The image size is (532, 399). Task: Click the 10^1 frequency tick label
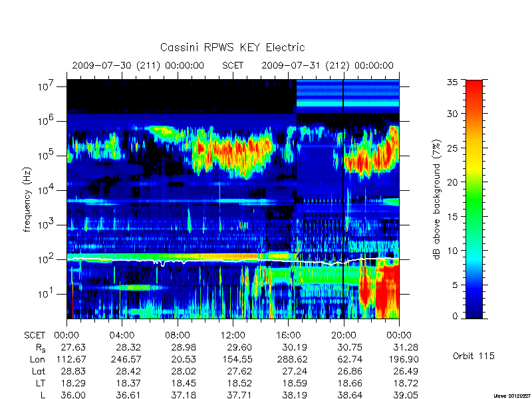point(47,294)
